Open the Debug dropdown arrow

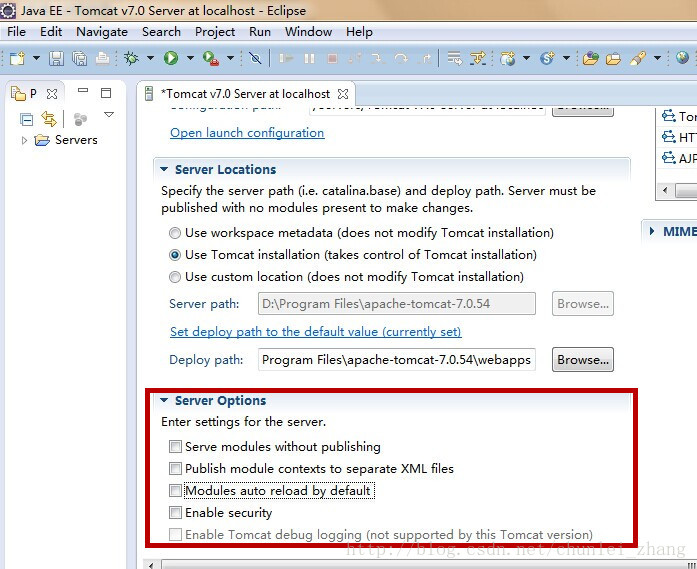[150, 58]
